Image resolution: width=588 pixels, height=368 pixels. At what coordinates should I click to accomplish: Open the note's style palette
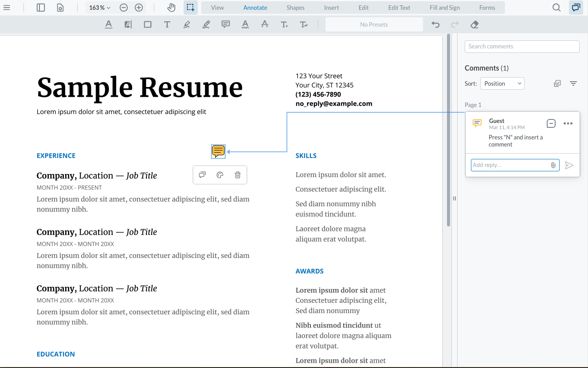(220, 174)
